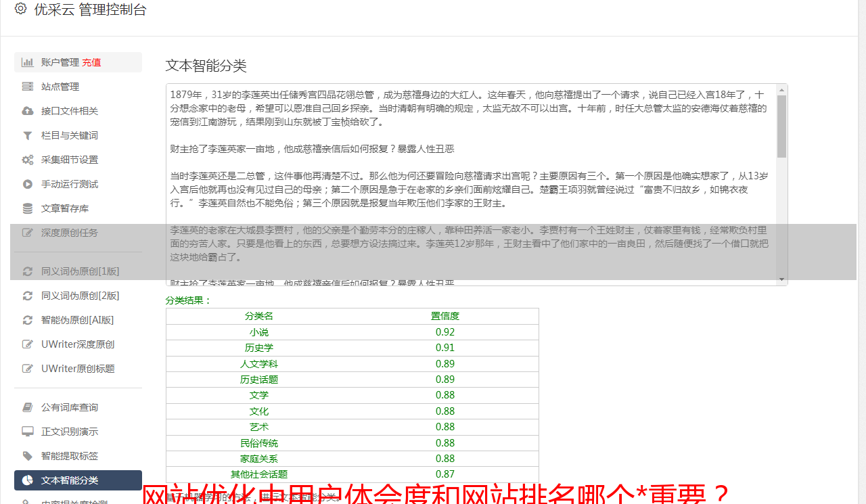Click the 历史话题 category cell
The height and width of the screenshot is (504, 866).
259,380
